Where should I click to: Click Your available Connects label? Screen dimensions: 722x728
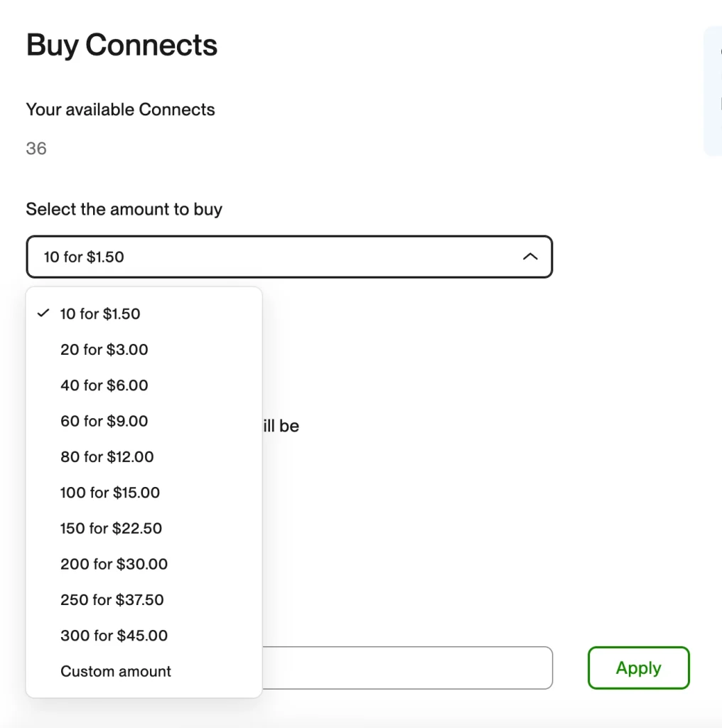coord(121,109)
